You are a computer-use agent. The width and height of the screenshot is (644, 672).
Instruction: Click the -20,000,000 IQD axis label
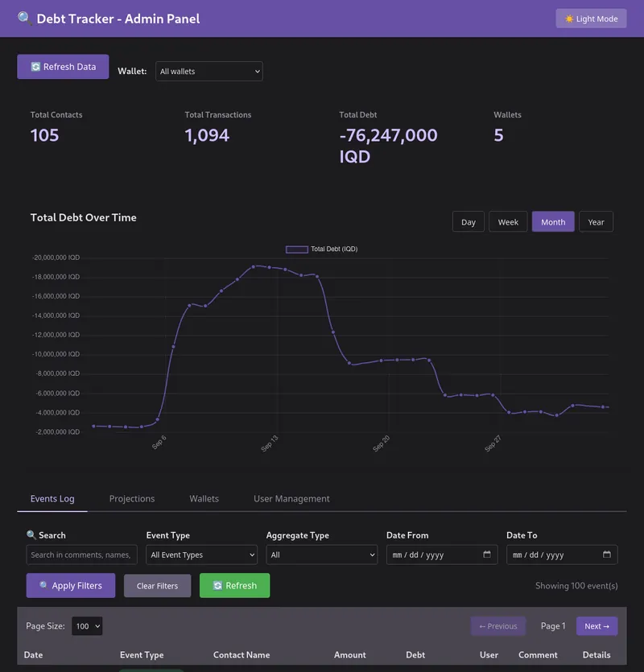pos(56,258)
